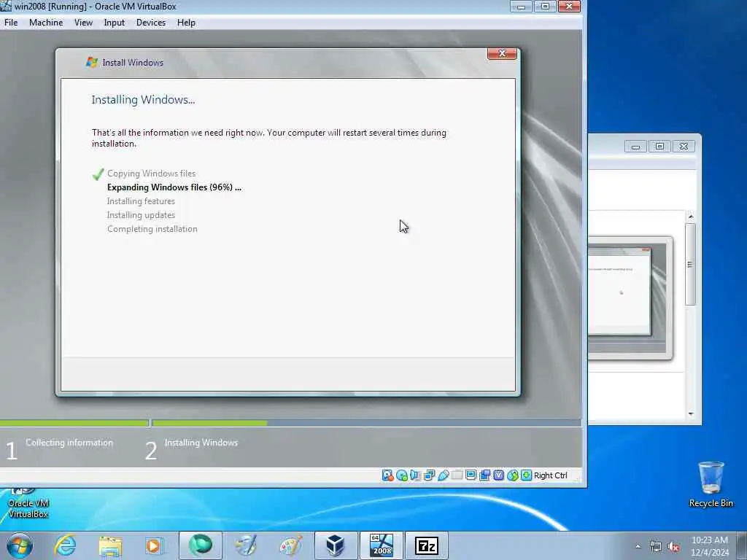Minimize the background VirtualBox Manager window
Viewport: 747px width, 560px height.
click(x=635, y=146)
